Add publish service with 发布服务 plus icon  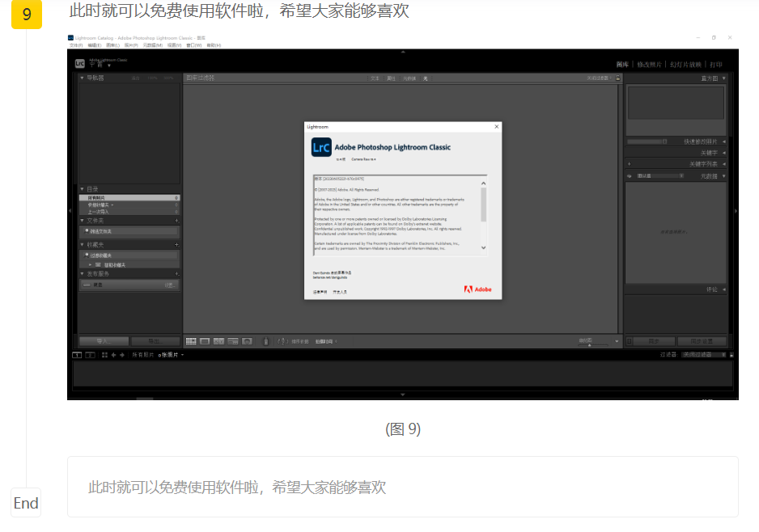tap(176, 274)
